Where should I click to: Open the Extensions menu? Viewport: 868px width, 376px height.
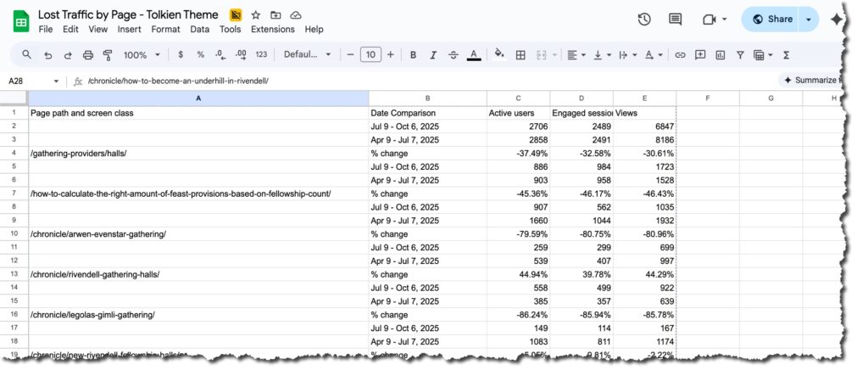click(272, 29)
